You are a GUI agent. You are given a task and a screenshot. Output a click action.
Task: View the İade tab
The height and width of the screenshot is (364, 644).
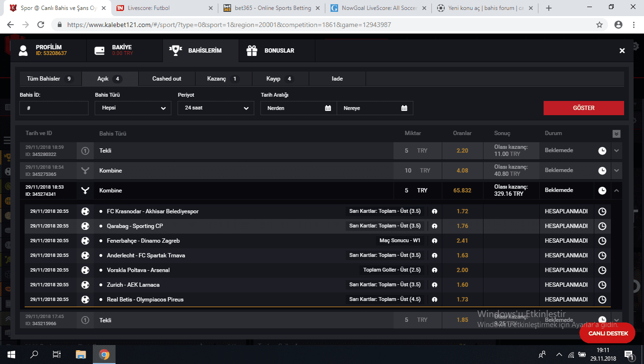(337, 79)
